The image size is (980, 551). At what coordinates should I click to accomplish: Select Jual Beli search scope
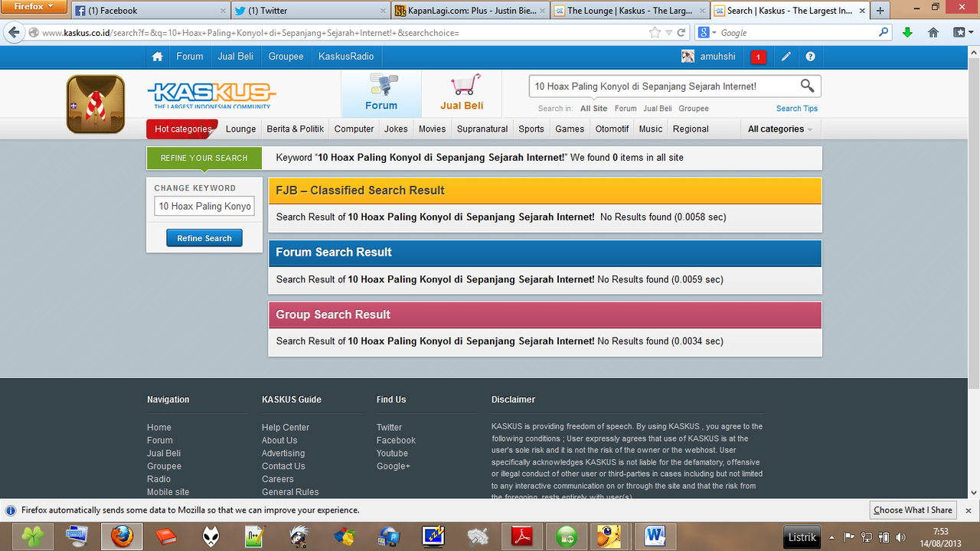point(658,109)
